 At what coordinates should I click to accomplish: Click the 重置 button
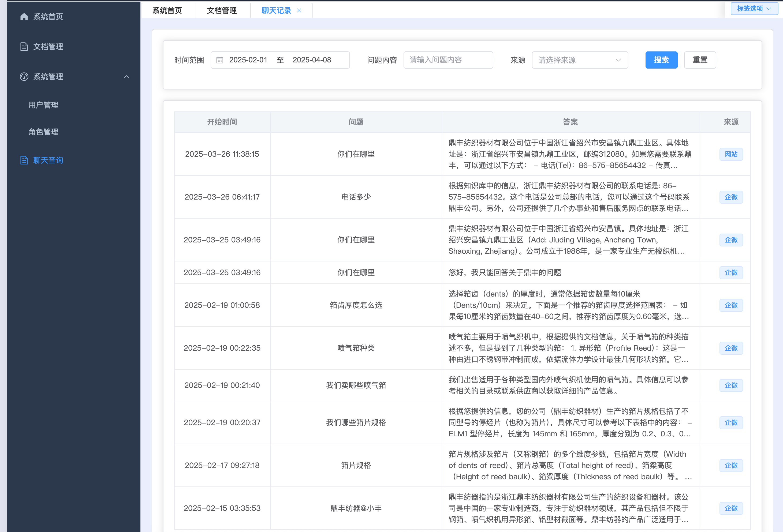click(x=700, y=59)
